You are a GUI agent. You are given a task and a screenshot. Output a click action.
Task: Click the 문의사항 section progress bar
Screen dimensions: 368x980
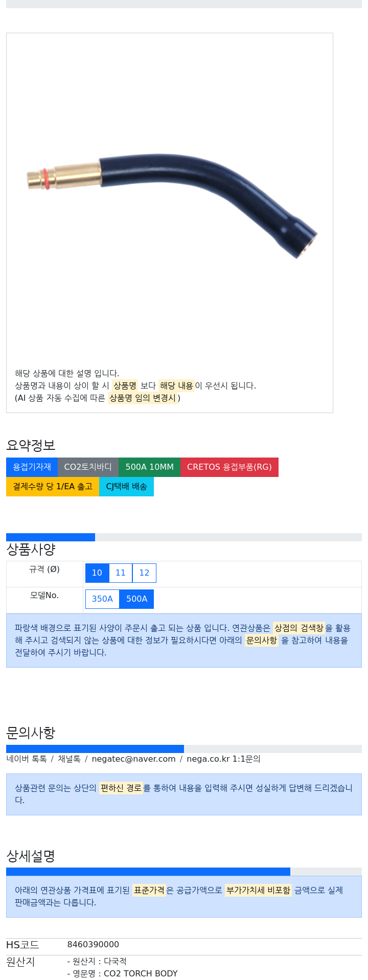click(x=184, y=749)
